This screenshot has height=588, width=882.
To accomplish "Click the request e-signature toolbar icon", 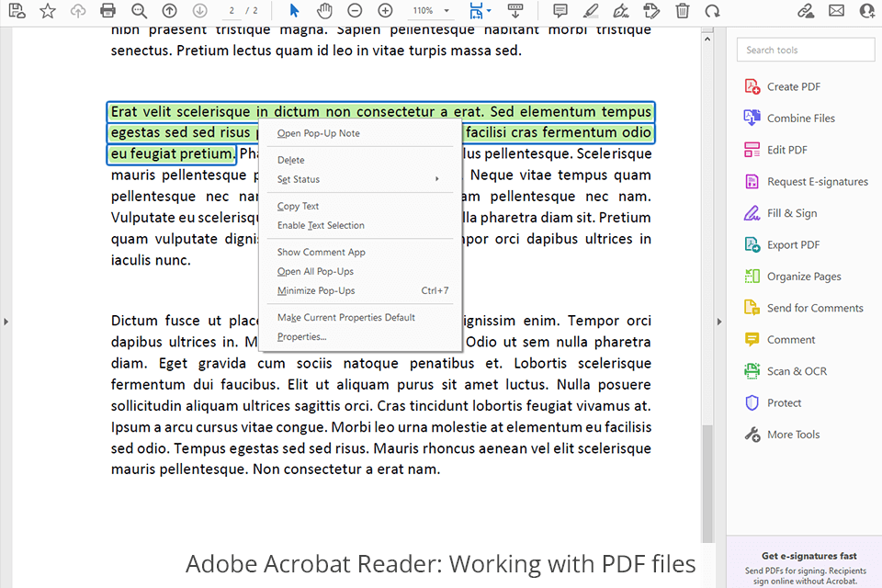I will [x=651, y=11].
